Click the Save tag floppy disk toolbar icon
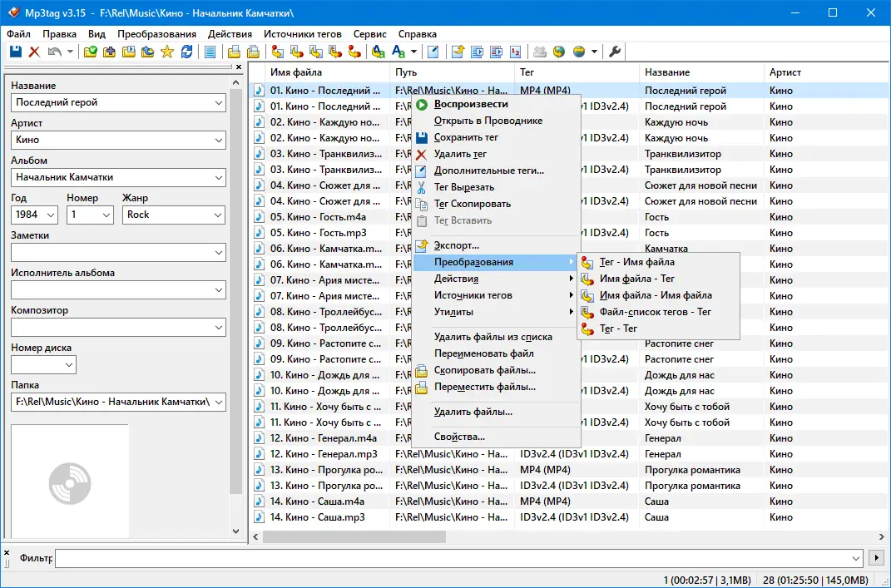This screenshot has height=588, width=891. [x=15, y=52]
